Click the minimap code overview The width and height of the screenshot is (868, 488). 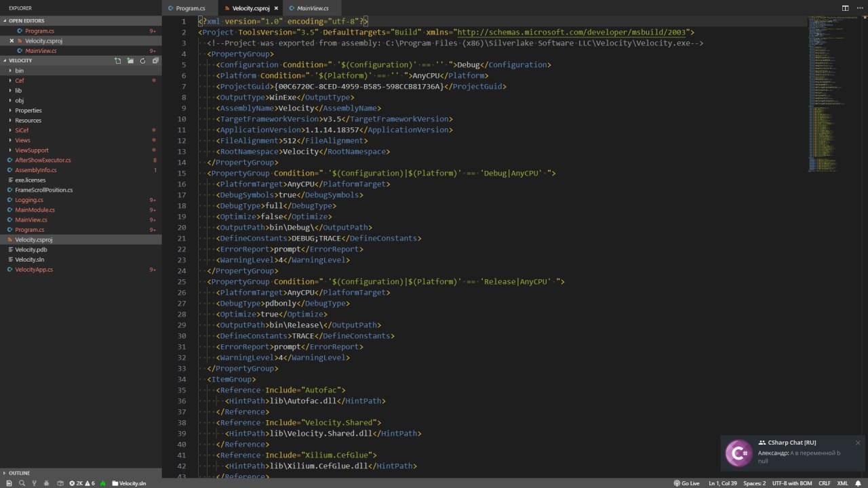coord(827,95)
